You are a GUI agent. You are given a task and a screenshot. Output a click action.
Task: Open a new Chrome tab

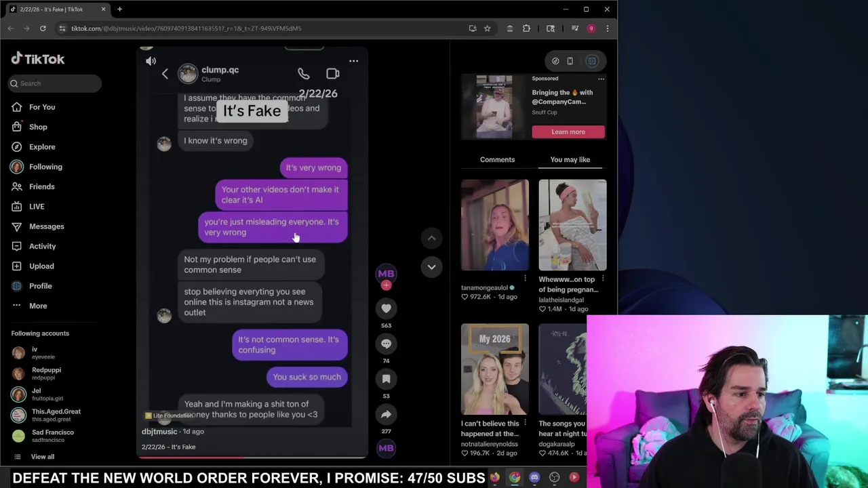pos(119,9)
